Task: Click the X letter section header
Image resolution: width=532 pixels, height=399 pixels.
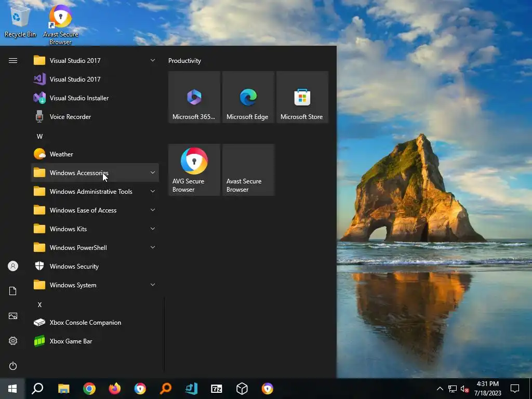Action: 39,304
